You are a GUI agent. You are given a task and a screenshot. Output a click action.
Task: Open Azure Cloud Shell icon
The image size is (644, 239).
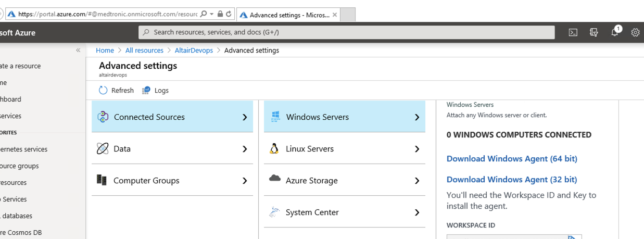point(573,32)
